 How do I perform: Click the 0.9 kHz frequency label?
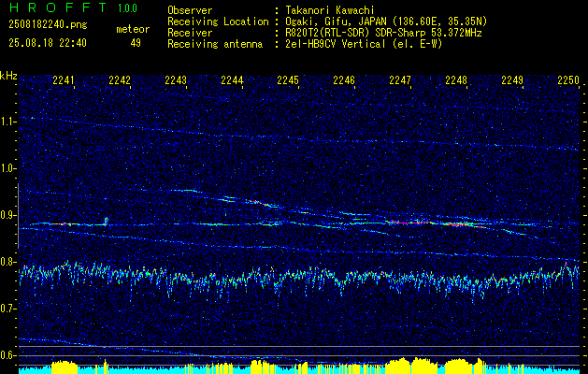point(7,215)
